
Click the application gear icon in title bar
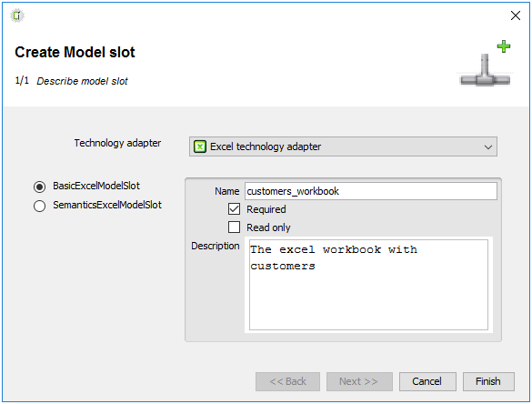pyautogui.click(x=17, y=15)
